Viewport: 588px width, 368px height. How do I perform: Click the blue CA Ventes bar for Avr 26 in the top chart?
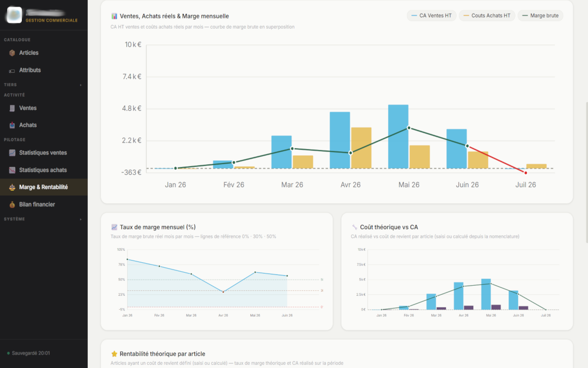pyautogui.click(x=340, y=140)
